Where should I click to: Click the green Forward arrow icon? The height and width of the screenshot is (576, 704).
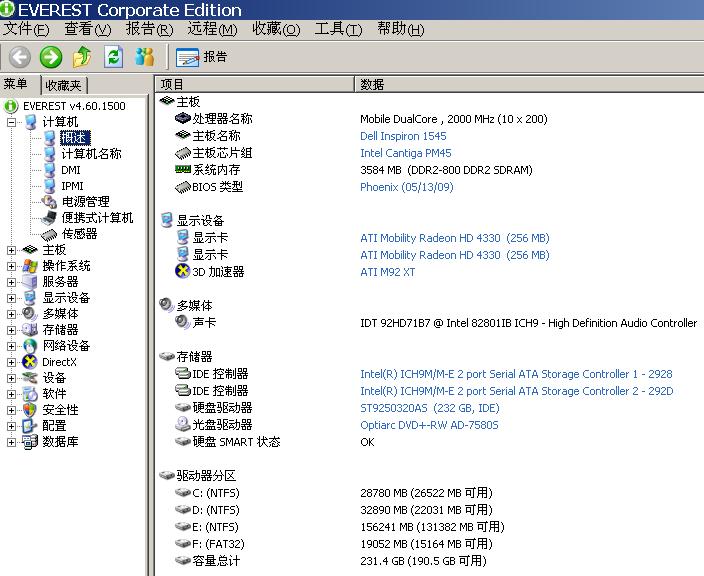tap(51, 57)
